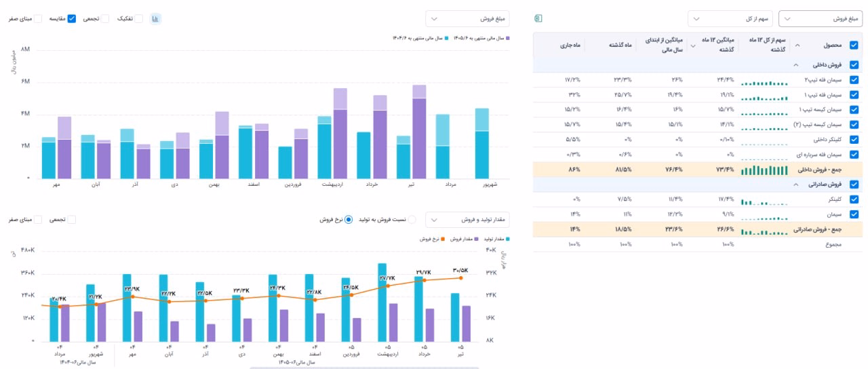Viewport: 868px width, 369px height.
Task: Click the blue legend marker for ۱۴۰۴/۶ fiscal year
Action: [447, 39]
